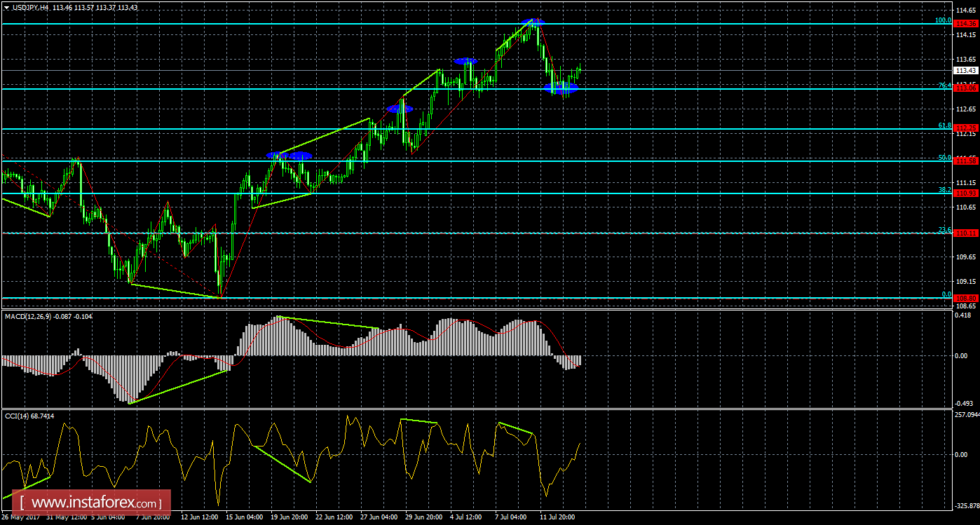Click the 7 Jul 04:00 time label
This screenshot has height=525, width=980.
510,517
